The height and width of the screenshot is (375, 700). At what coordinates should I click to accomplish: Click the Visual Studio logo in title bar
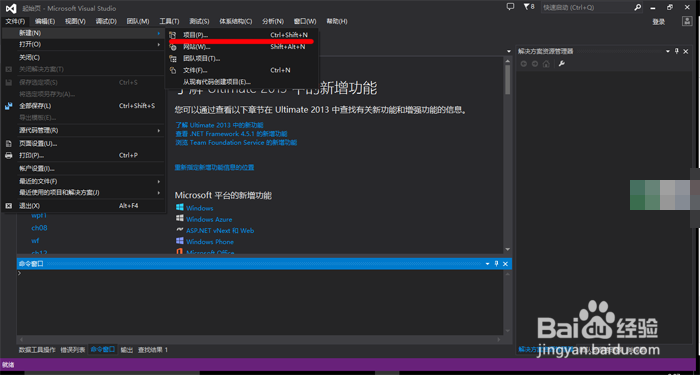(x=10, y=8)
